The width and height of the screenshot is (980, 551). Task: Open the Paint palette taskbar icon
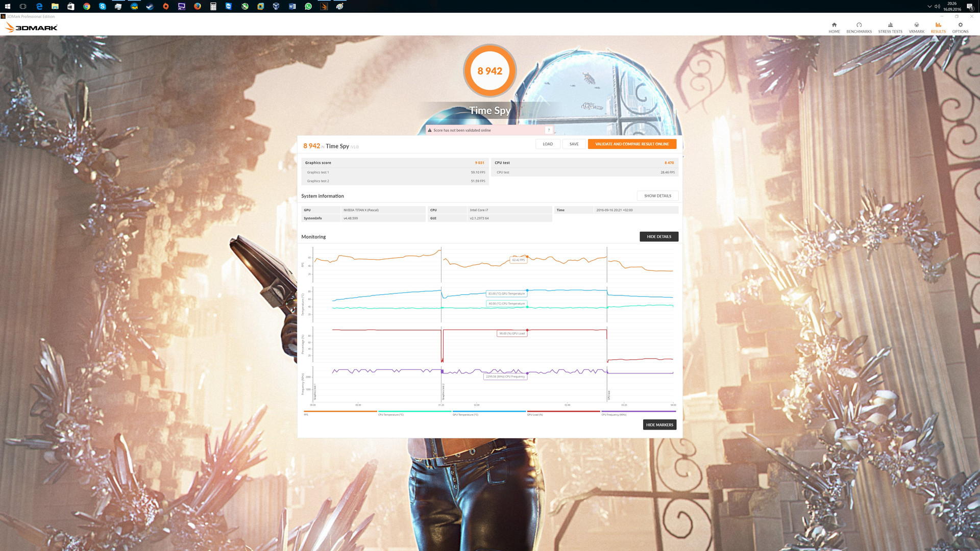click(340, 6)
